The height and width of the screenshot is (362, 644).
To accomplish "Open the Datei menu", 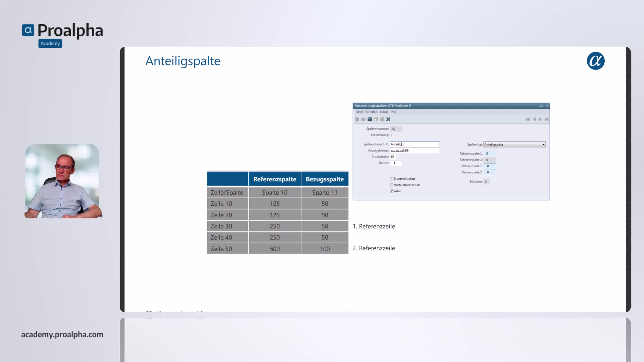I will click(x=359, y=112).
